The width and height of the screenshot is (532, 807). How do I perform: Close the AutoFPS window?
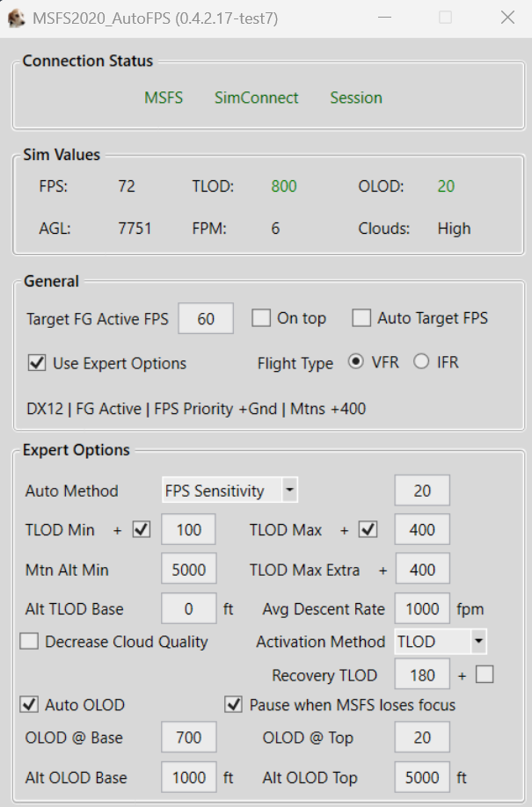[x=507, y=18]
